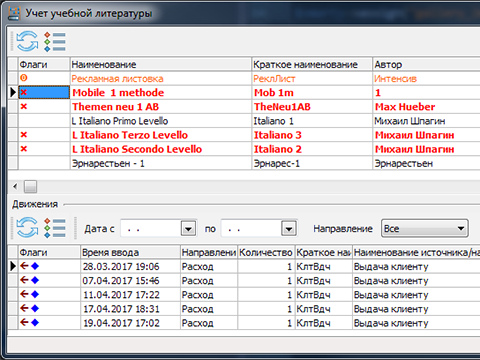
Task: Refresh the Движения list using the refresh icon
Action: tap(27, 227)
